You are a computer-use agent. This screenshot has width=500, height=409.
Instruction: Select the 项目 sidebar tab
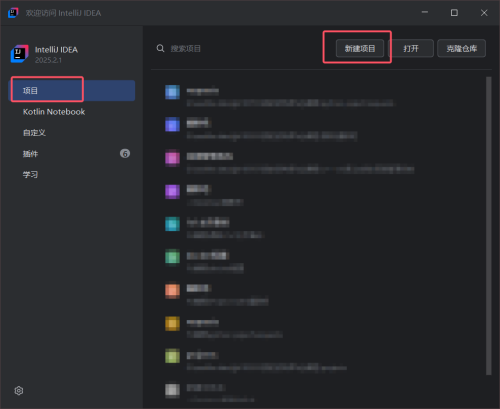72,91
